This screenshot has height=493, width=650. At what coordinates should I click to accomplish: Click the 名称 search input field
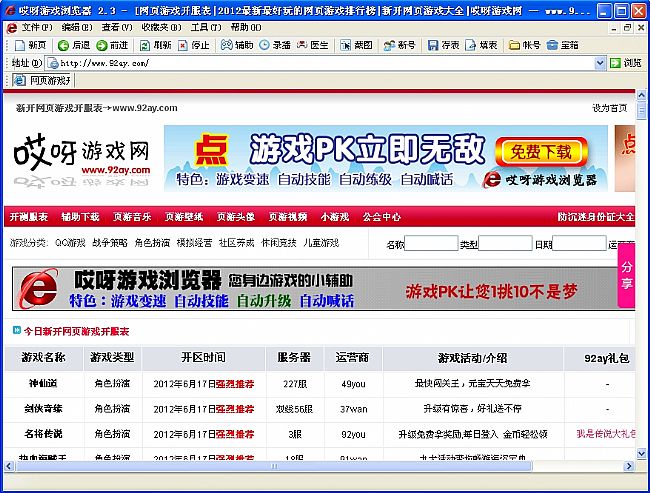[x=431, y=243]
